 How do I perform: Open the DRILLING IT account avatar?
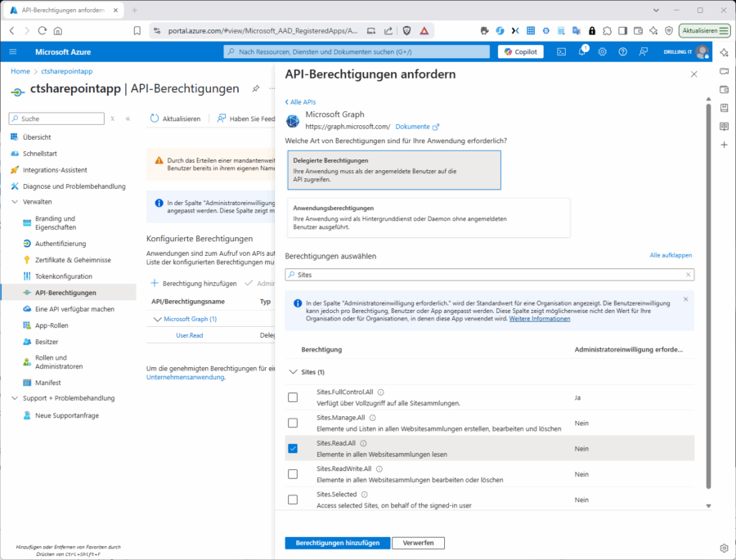[x=702, y=52]
